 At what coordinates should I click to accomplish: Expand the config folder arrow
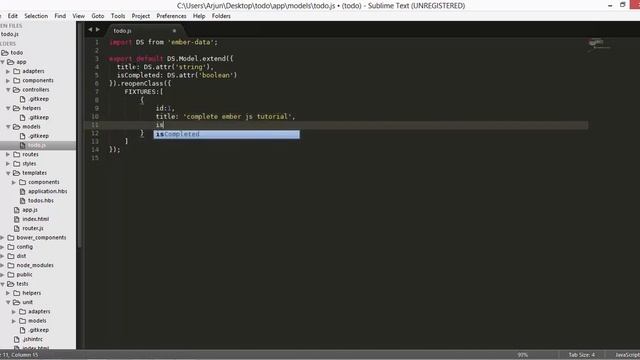(x=2, y=247)
